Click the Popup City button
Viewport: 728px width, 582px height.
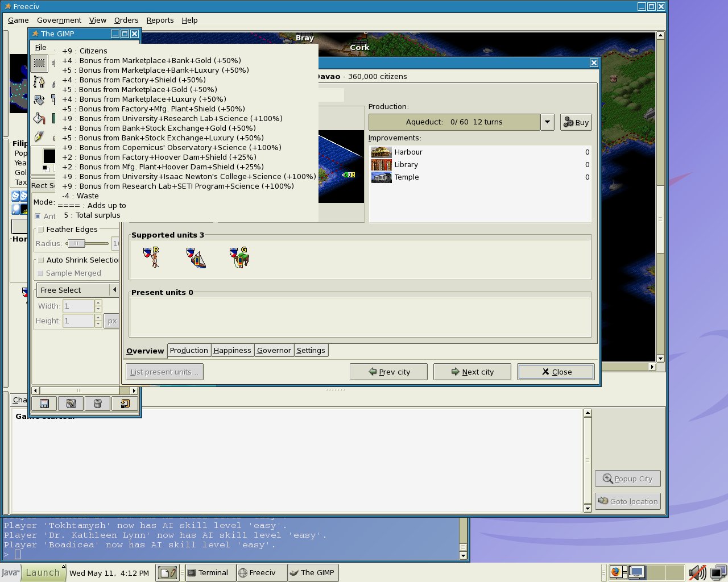click(x=628, y=479)
